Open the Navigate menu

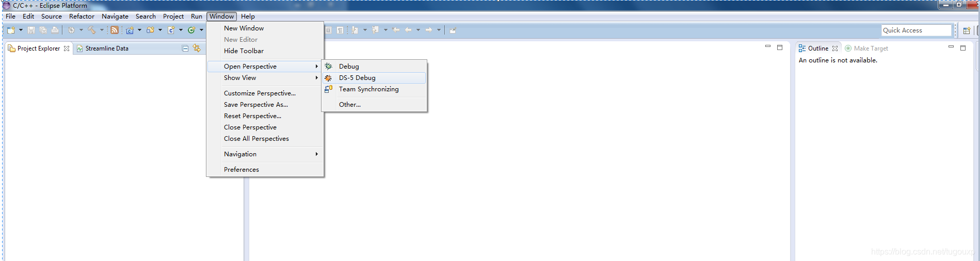click(115, 17)
